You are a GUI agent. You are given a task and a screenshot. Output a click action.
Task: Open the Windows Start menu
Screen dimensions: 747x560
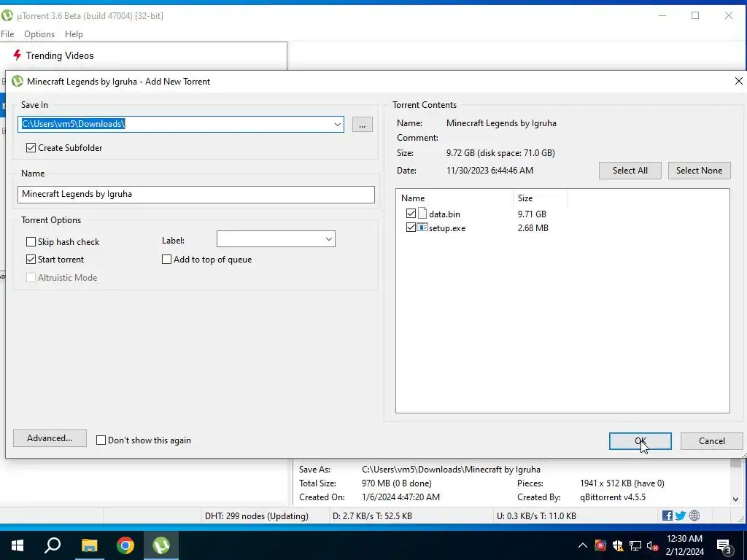pos(18,545)
